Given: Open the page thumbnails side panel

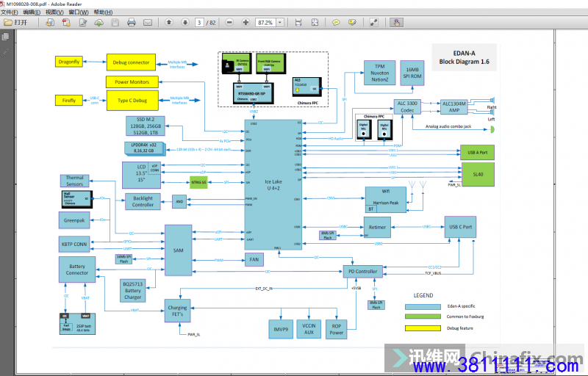Looking at the screenshot, I should click(5, 37).
